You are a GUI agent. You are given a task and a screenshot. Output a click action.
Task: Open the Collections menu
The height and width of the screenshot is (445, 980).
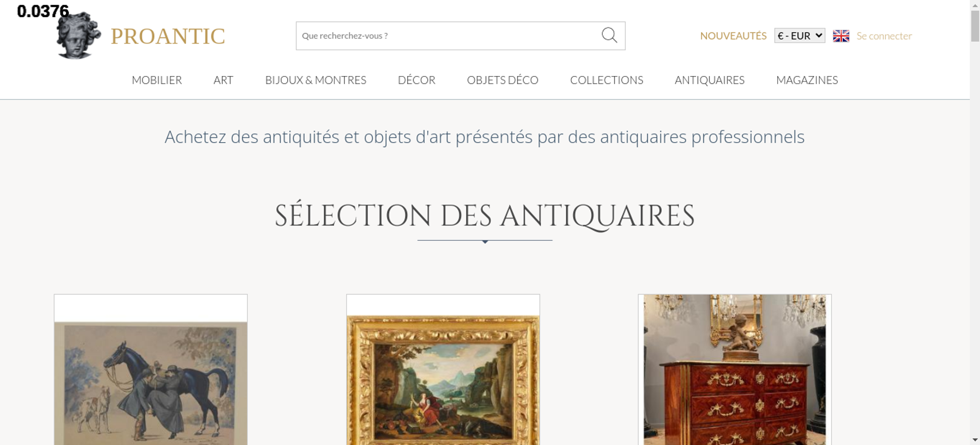point(607,80)
